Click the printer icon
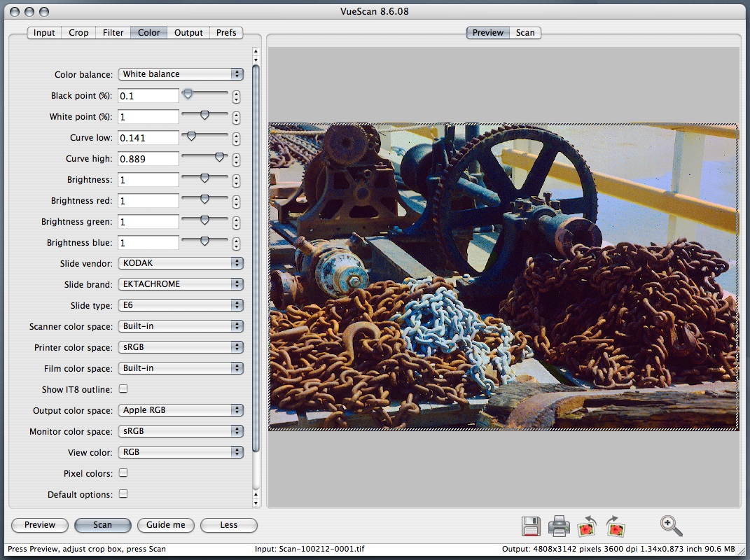750x560 pixels. click(x=559, y=526)
